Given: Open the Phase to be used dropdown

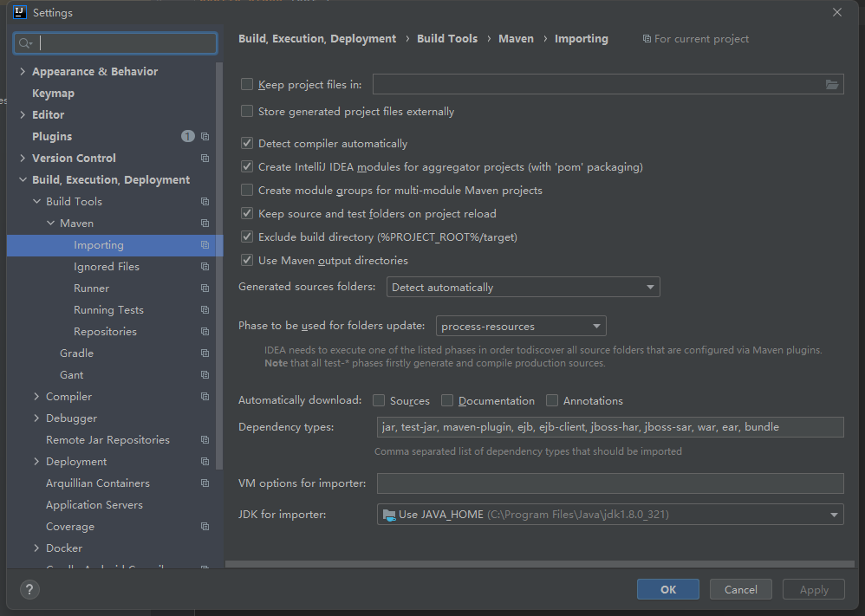Looking at the screenshot, I should pos(595,326).
